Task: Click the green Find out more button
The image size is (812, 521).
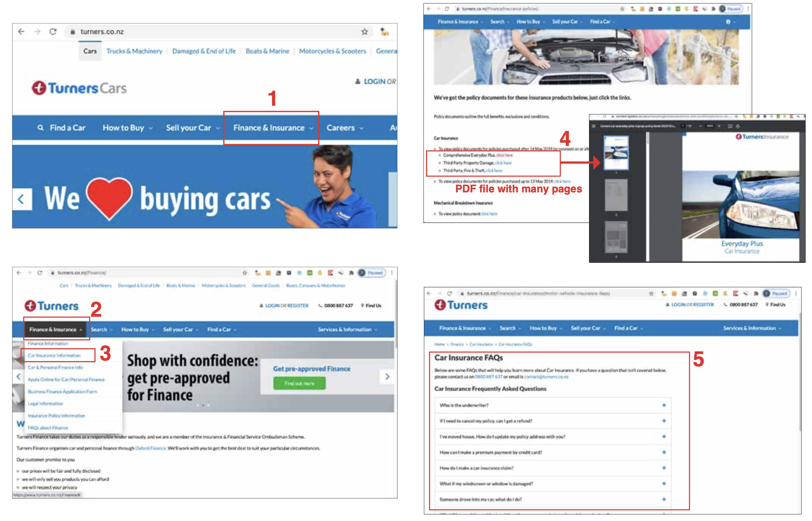Action: point(299,383)
